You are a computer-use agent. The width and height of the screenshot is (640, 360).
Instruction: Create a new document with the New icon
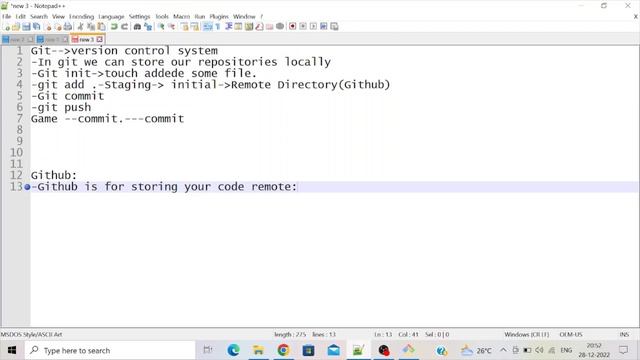(x=7, y=27)
